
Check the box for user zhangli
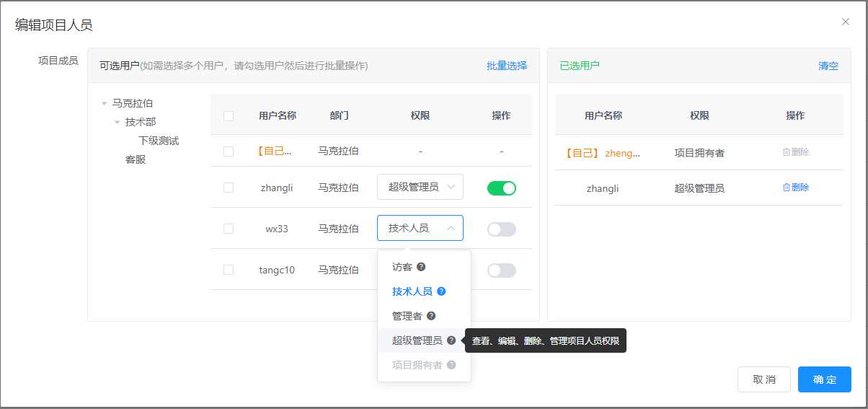(x=229, y=188)
